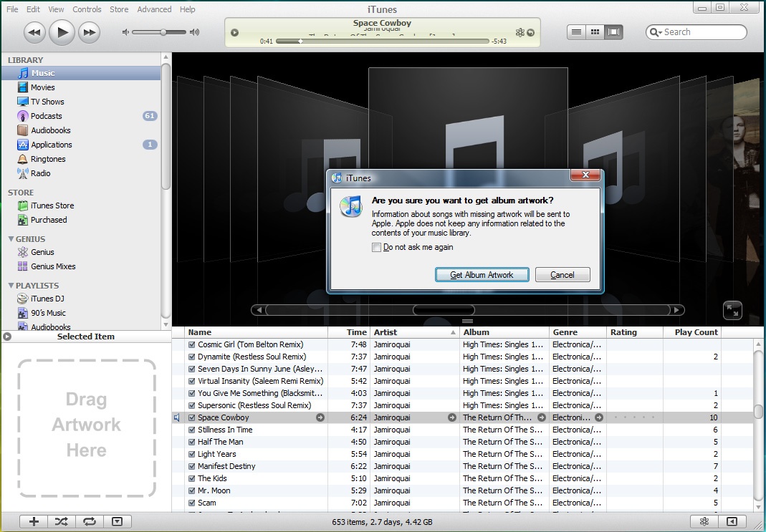
Task: Switch to Cover Flow view
Action: click(613, 32)
